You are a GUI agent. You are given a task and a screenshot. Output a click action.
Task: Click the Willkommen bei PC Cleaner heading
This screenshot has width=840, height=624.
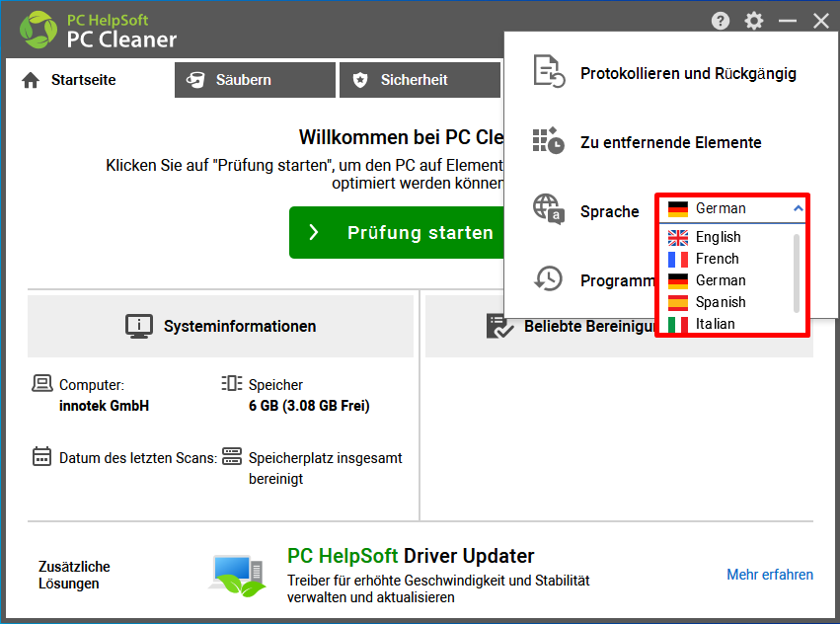(402, 137)
